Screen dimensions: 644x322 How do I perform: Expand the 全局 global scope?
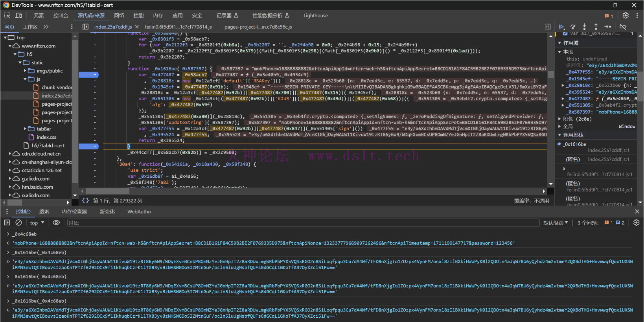(x=560, y=126)
